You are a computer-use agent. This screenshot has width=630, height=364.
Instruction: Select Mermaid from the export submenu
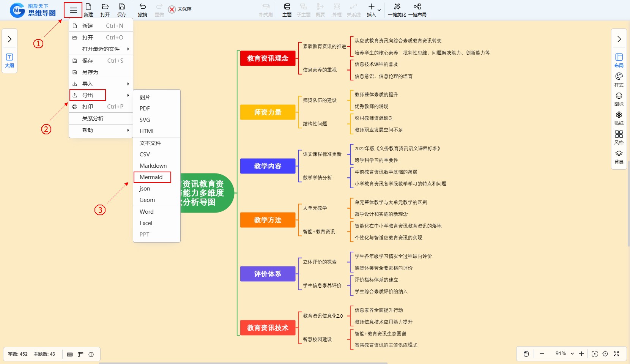(151, 177)
